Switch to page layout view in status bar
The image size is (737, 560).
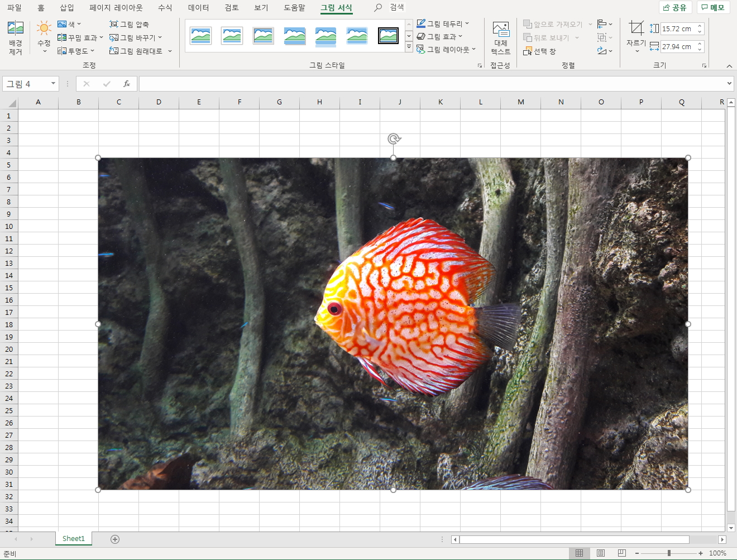coord(601,553)
